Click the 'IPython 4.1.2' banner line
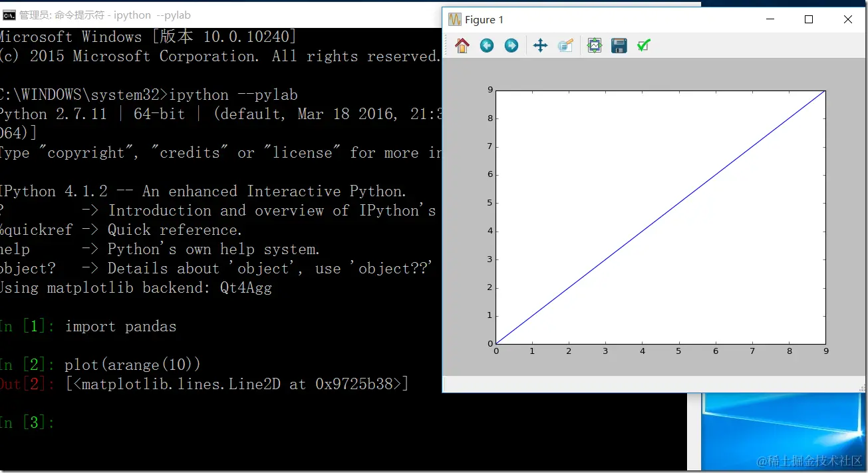868x473 pixels. pos(203,192)
